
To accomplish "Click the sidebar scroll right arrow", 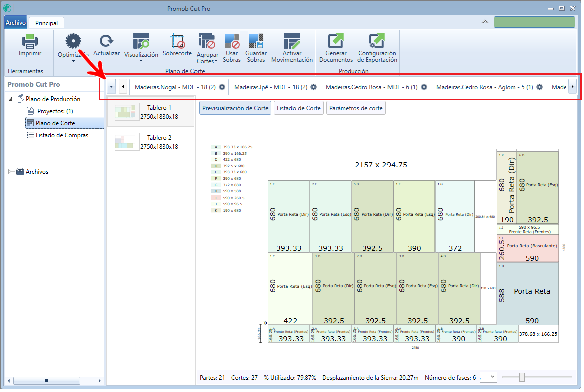I will [x=99, y=381].
